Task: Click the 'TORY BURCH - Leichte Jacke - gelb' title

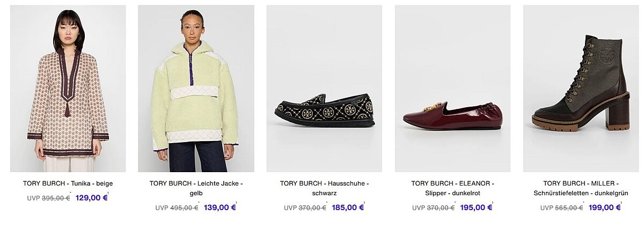Action: click(x=196, y=188)
